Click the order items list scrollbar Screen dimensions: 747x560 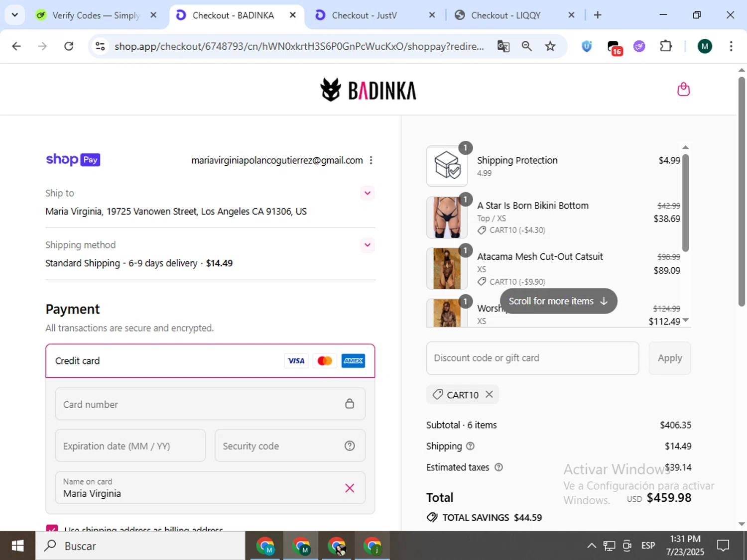[x=686, y=203]
